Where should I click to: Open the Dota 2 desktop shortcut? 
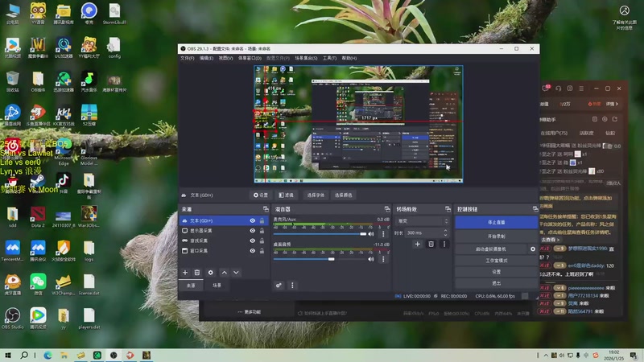tap(38, 216)
